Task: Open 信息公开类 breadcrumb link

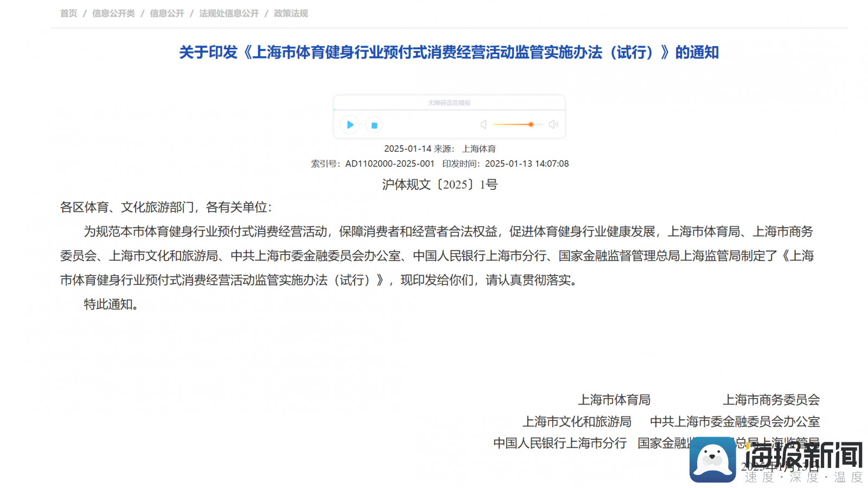Action: click(113, 14)
